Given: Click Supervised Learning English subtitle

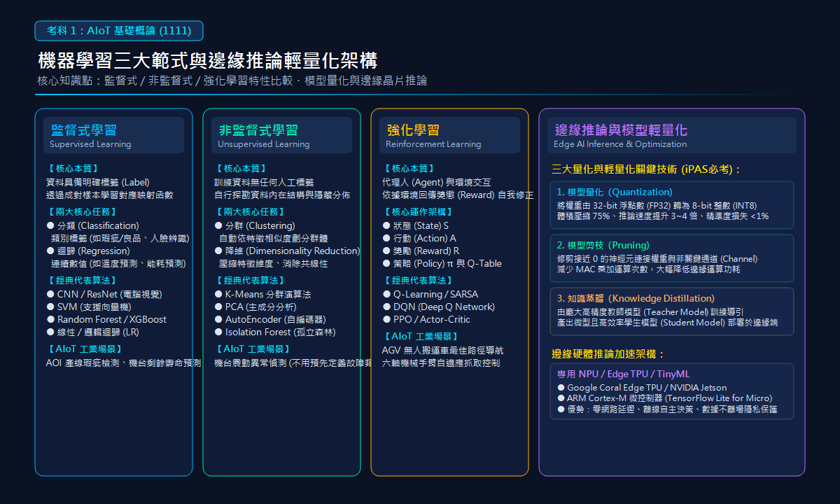Looking at the screenshot, I should click(x=90, y=144).
